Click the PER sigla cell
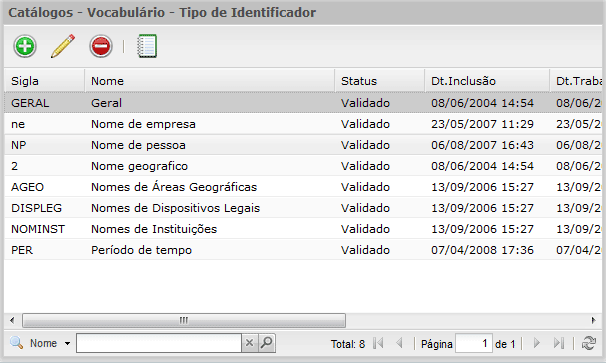This screenshot has height=363, width=606. pyautogui.click(x=22, y=250)
